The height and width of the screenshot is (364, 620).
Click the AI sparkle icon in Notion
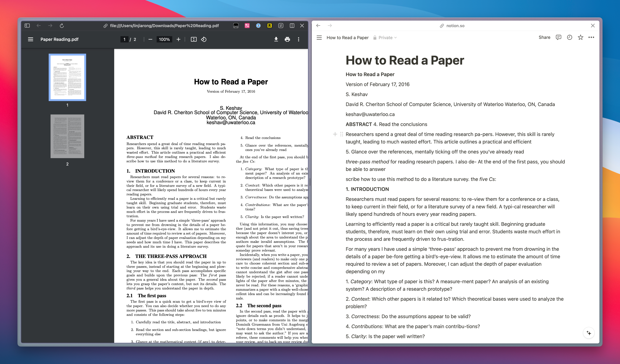(588, 332)
